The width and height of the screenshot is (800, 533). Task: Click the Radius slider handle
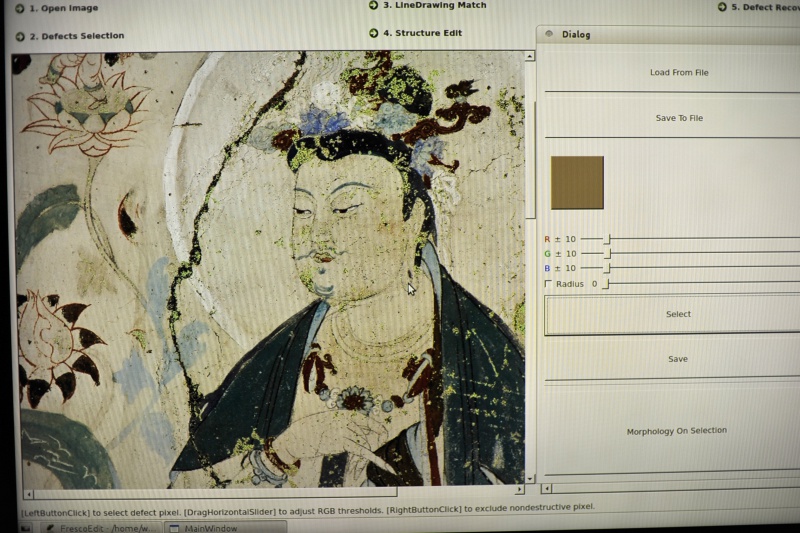(x=606, y=284)
